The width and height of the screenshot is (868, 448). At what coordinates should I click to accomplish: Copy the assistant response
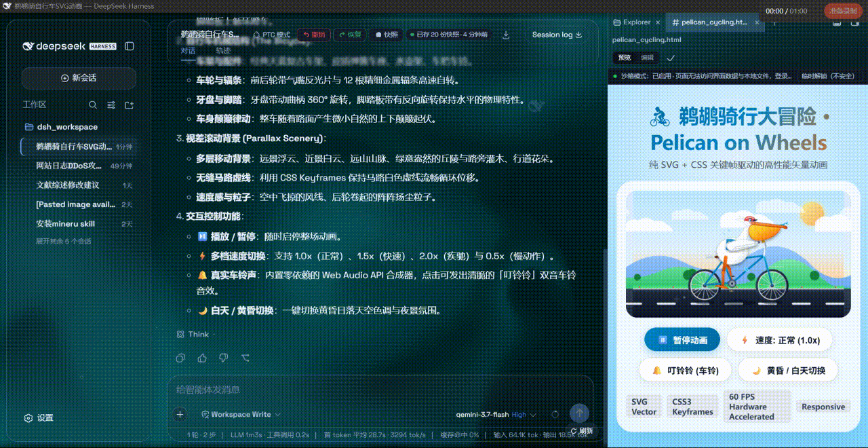pyautogui.click(x=180, y=358)
